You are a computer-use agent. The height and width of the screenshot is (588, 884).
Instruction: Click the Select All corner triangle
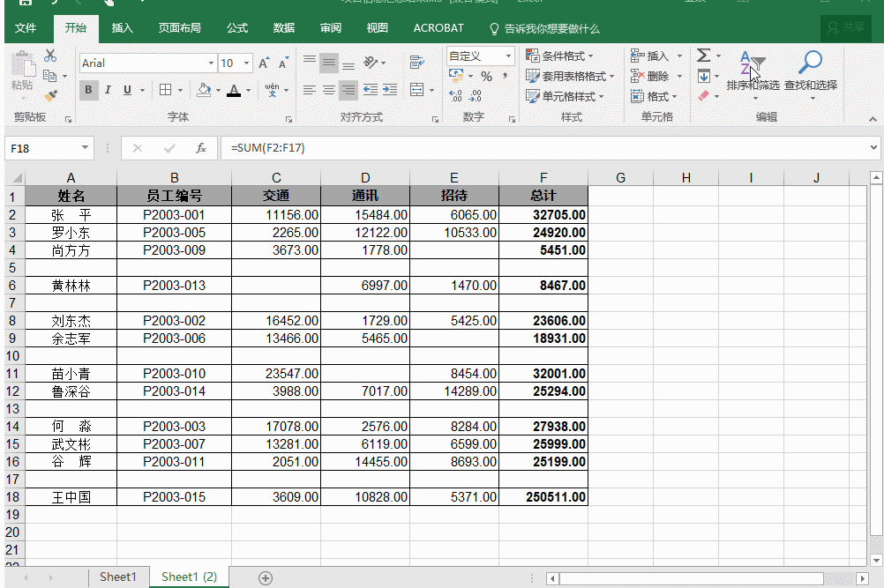point(17,178)
